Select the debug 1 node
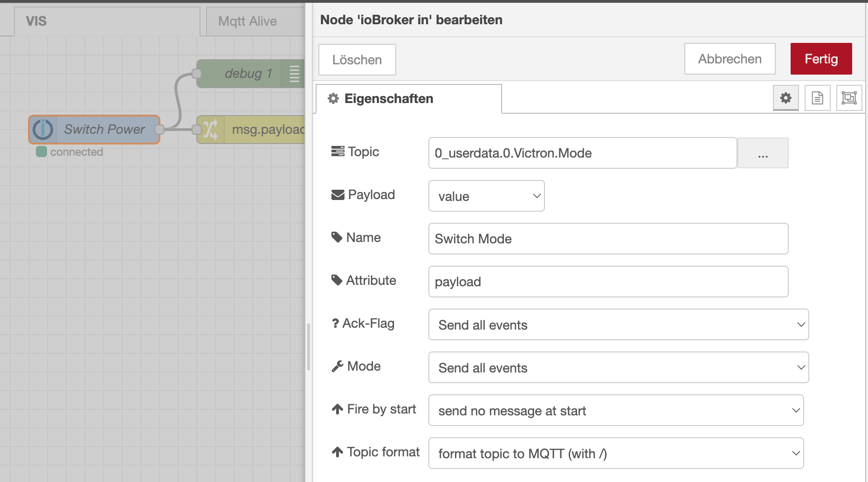Image resolution: width=868 pixels, height=482 pixels. click(250, 74)
